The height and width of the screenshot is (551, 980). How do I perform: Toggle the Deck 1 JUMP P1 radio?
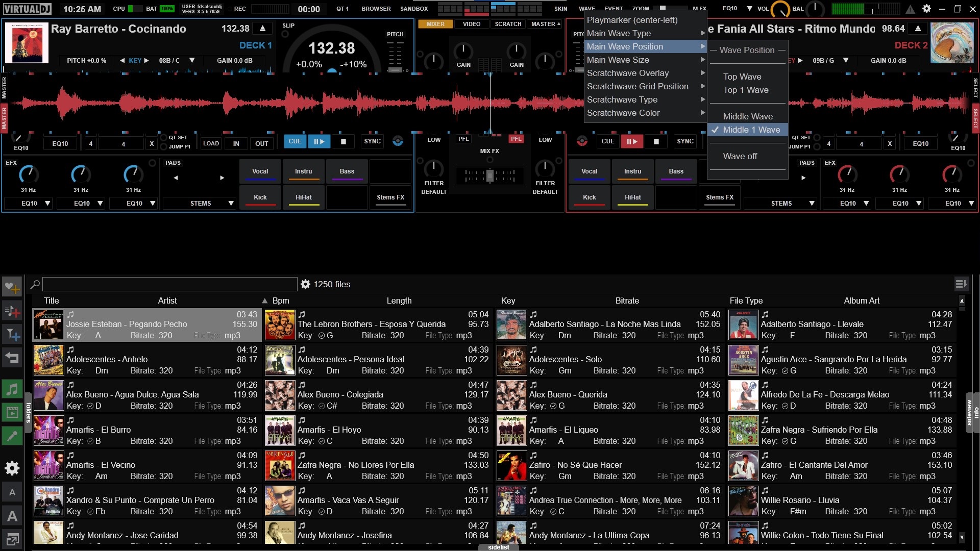(x=164, y=147)
